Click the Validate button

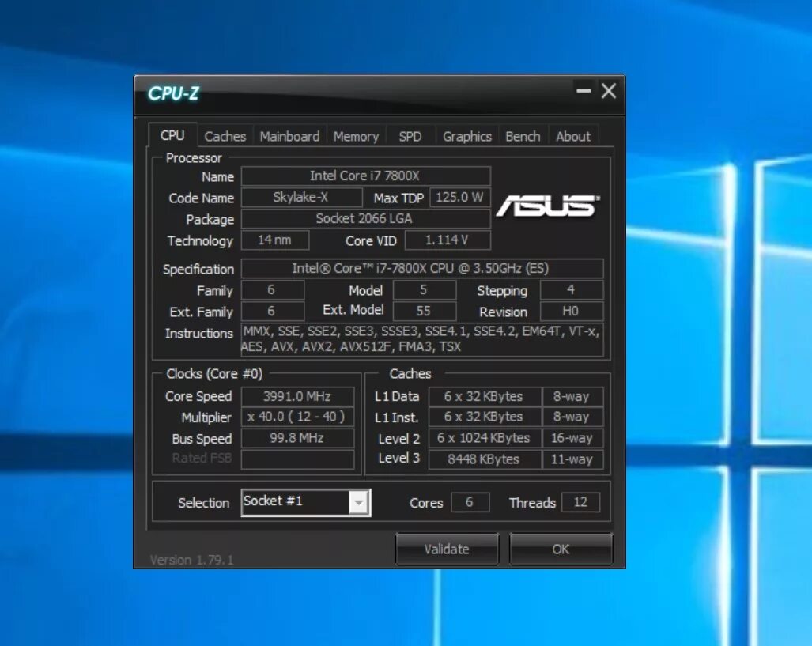point(447,549)
